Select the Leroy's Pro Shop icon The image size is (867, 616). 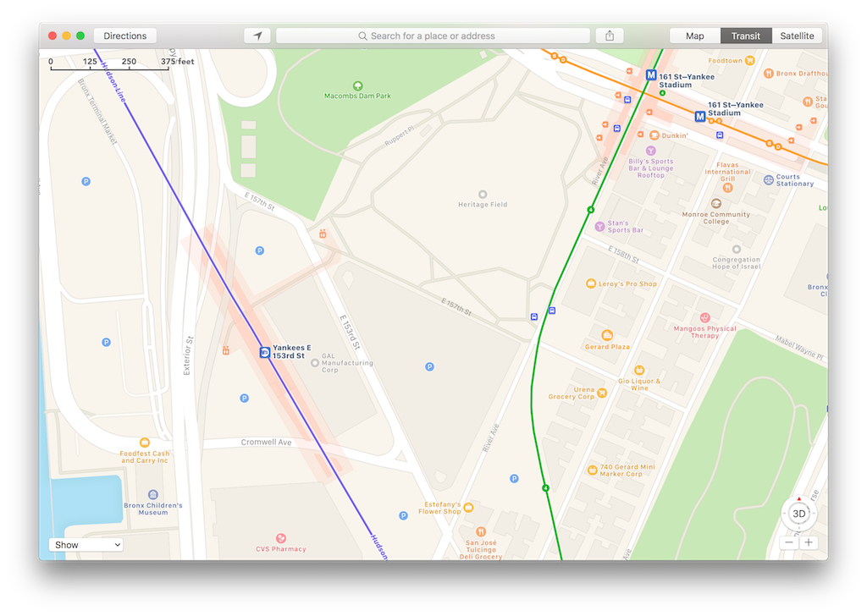[590, 283]
